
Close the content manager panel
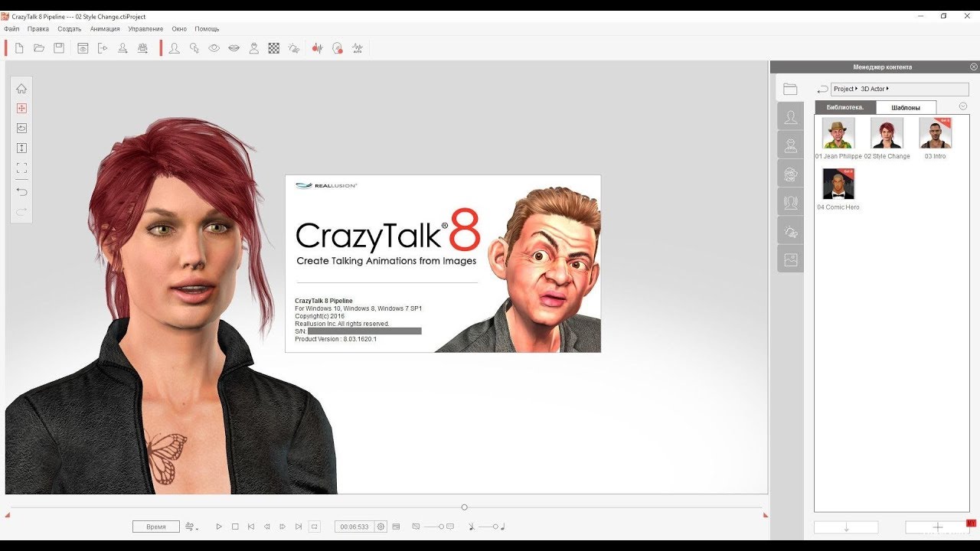tap(973, 67)
